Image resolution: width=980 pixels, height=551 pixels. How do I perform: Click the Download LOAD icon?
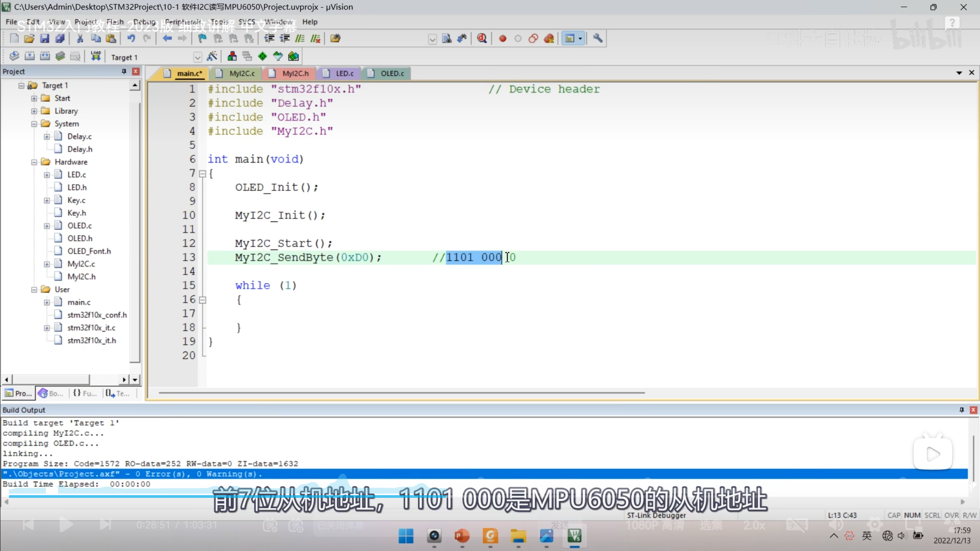coord(95,57)
